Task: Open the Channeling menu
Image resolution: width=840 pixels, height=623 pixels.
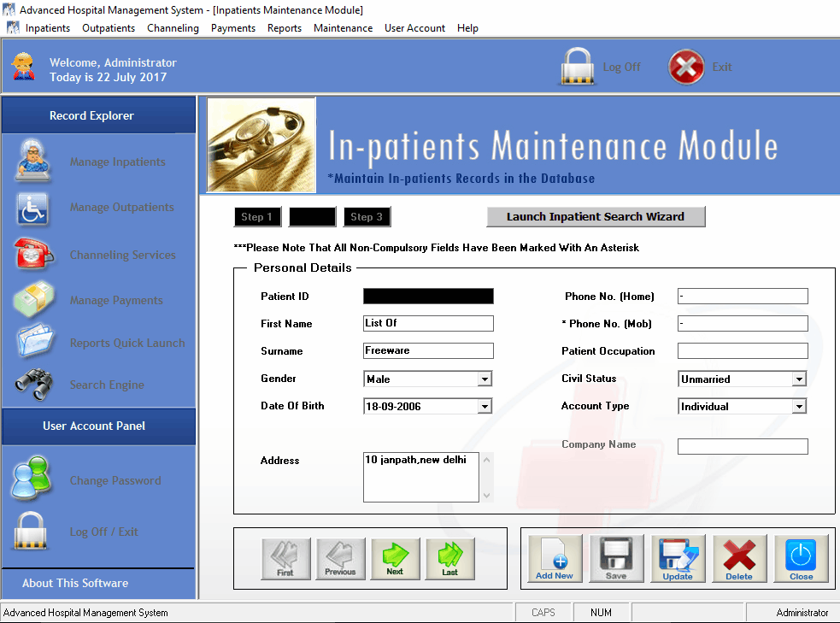Action: coord(173,28)
